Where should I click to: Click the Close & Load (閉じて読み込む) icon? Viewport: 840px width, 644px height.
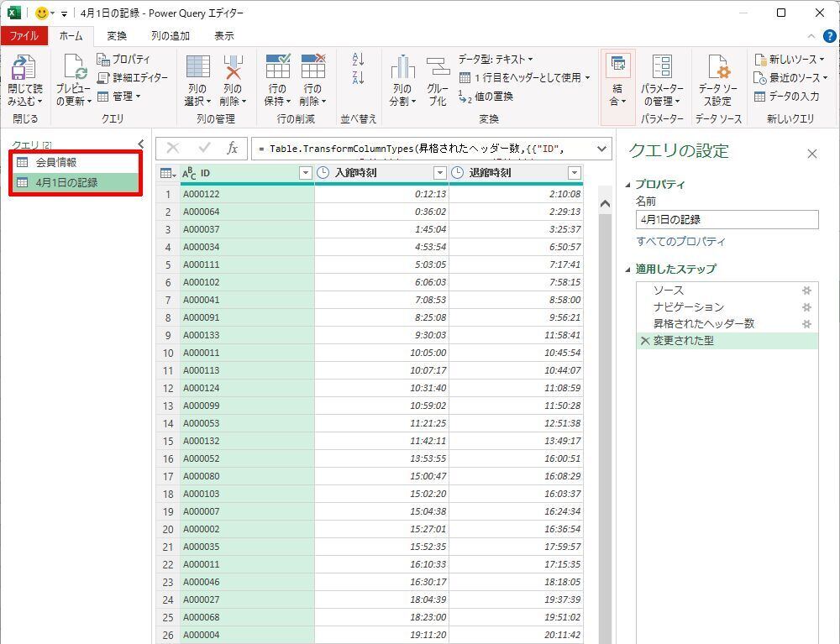23,67
